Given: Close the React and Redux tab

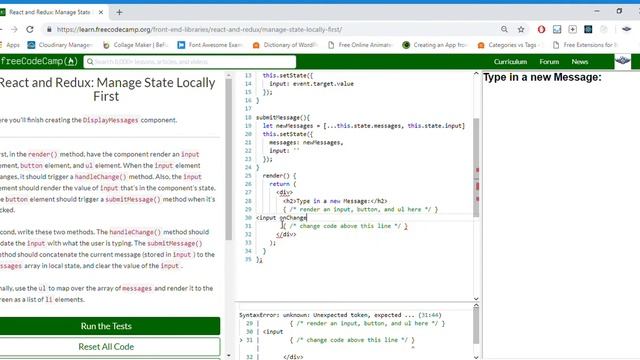Looking at the screenshot, I should [101, 12].
